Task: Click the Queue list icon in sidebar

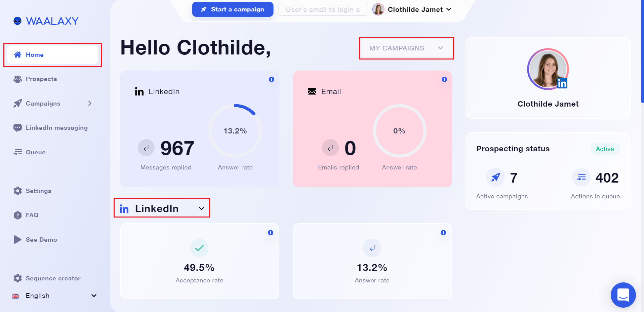Action: [x=17, y=152]
